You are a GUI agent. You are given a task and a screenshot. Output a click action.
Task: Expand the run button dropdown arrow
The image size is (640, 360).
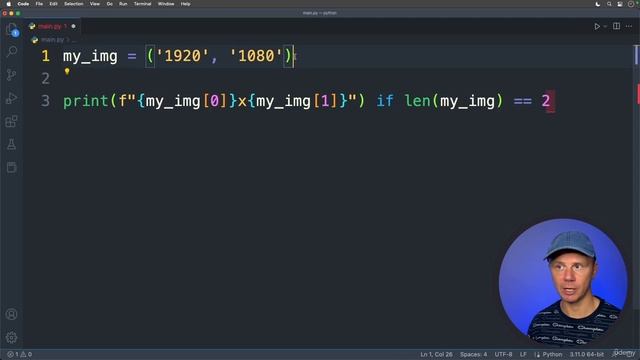pos(605,26)
